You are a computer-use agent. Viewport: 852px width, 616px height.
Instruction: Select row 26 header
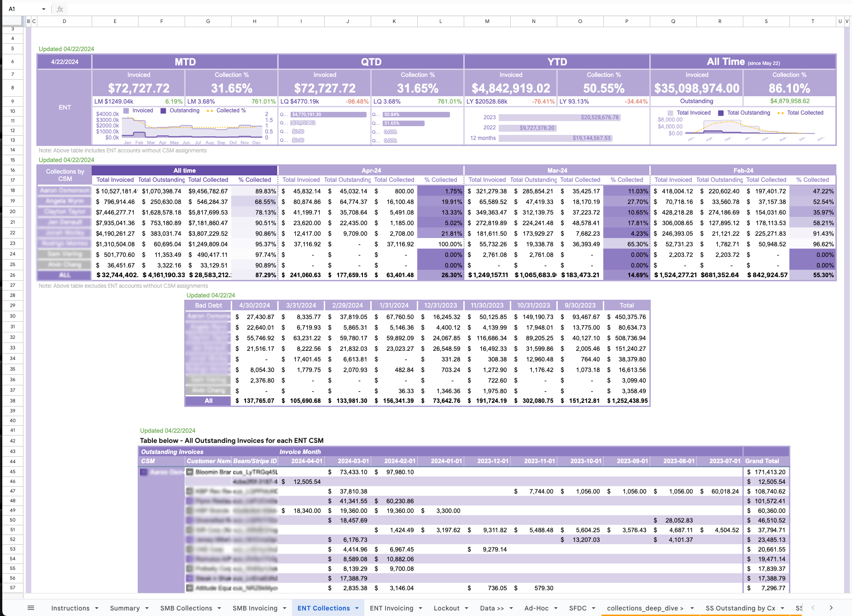(x=12, y=275)
